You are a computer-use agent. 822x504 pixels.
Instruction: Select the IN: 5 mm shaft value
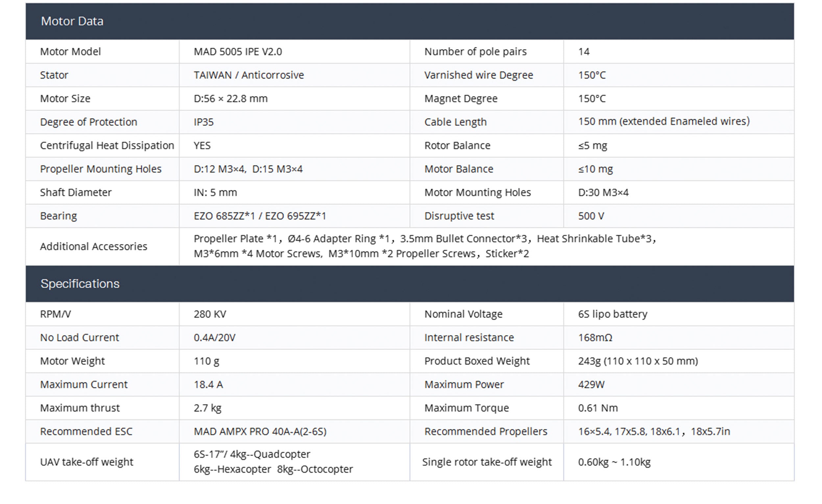coord(215,192)
